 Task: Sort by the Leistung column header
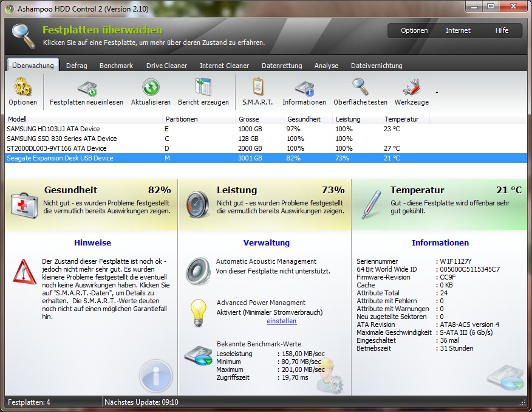pyautogui.click(x=357, y=119)
